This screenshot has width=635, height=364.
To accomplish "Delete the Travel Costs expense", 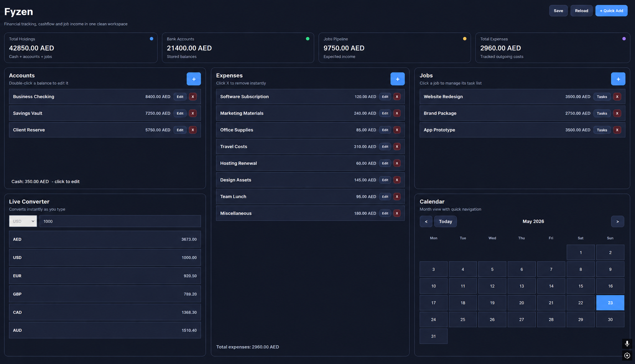I will tap(397, 147).
